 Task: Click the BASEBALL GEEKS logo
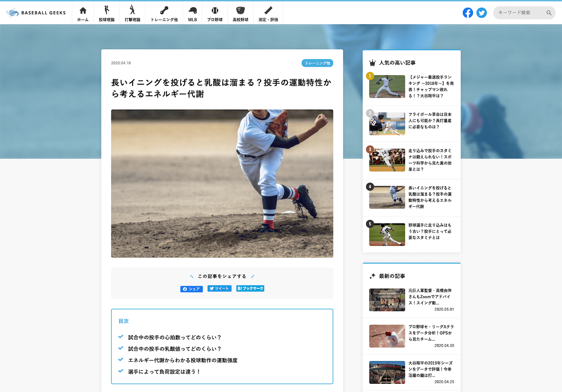coord(36,13)
